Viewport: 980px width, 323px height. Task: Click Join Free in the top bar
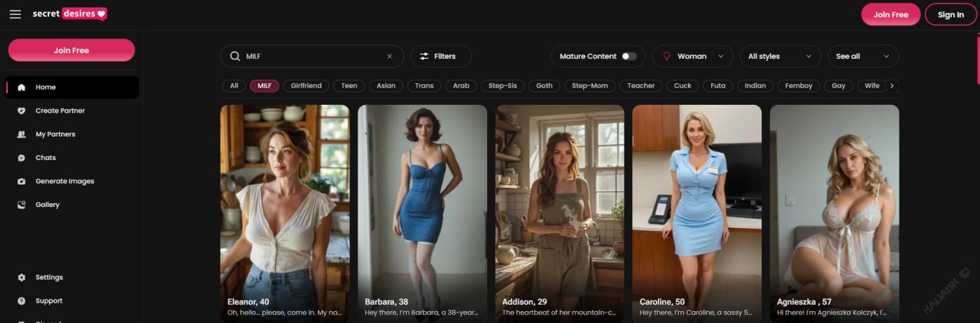pyautogui.click(x=890, y=15)
